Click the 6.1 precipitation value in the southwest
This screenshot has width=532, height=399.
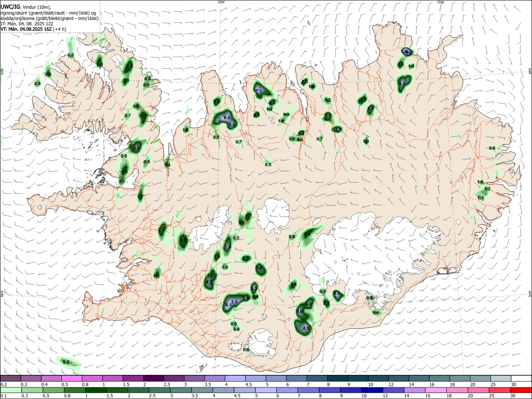click(x=228, y=305)
